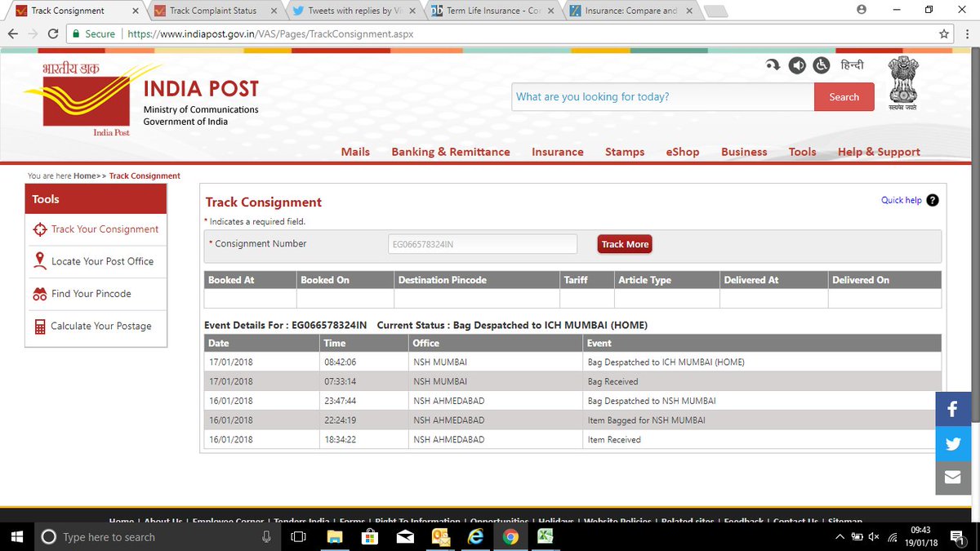Open the wheelchair accessibility options icon
Screen dimensions: 980x551
(821, 65)
